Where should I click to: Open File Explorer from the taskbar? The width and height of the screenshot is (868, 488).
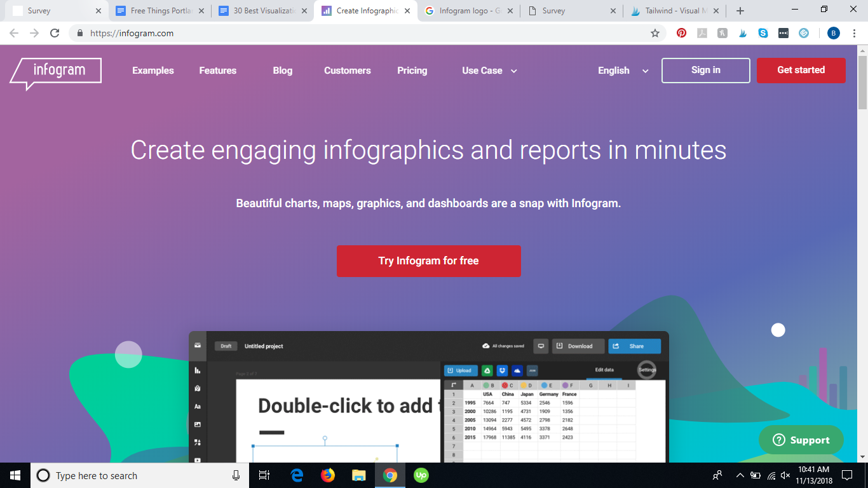[359, 475]
